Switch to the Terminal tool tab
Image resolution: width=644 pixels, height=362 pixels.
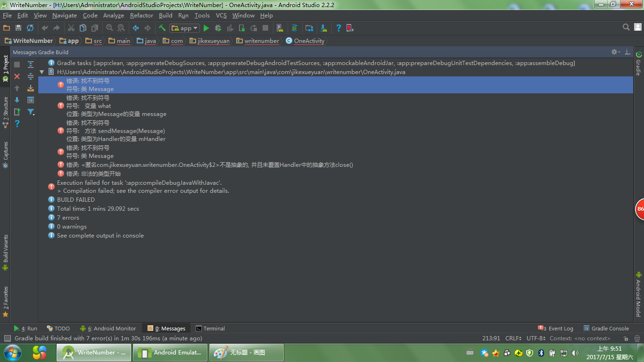point(210,329)
